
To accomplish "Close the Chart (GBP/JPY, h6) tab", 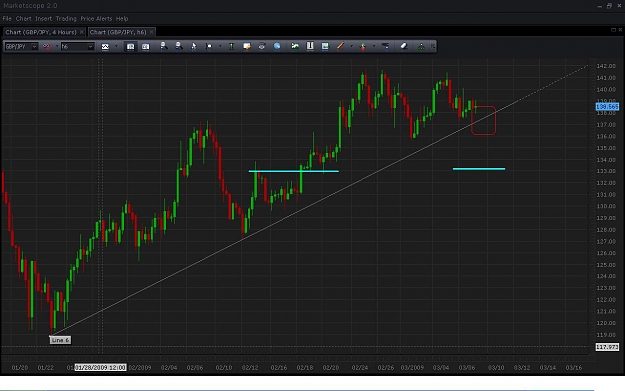I will click(x=151, y=32).
